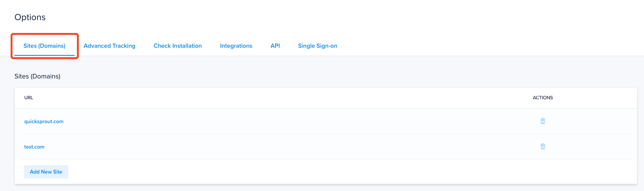Click the ACTIONS column header
The image size is (644, 191).
(x=543, y=98)
